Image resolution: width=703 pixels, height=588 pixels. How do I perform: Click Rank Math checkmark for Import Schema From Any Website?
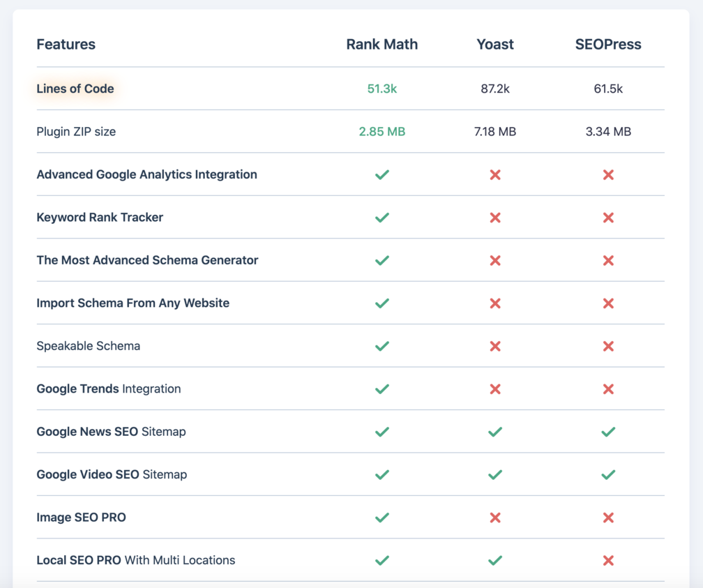[382, 303]
